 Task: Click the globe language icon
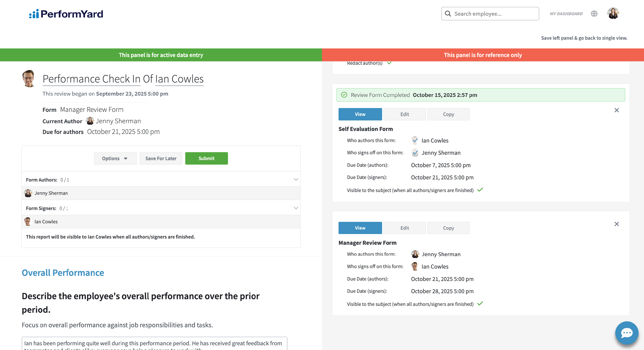click(594, 14)
